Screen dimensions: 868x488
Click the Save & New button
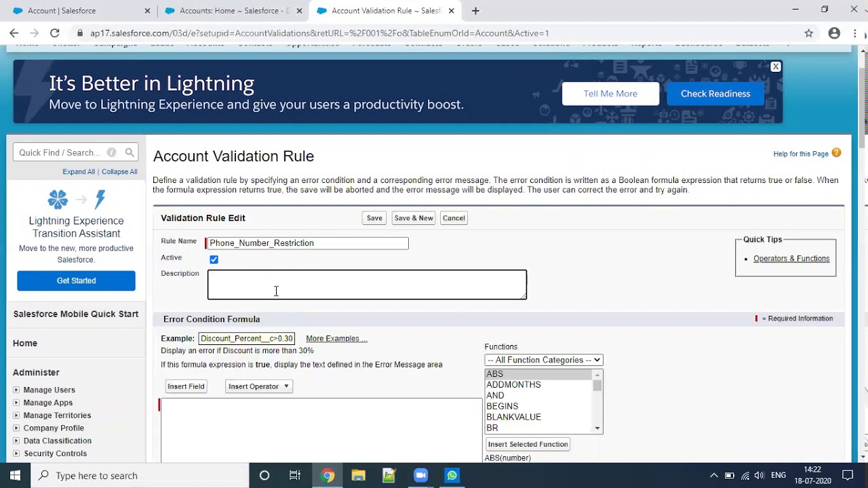[414, 218]
